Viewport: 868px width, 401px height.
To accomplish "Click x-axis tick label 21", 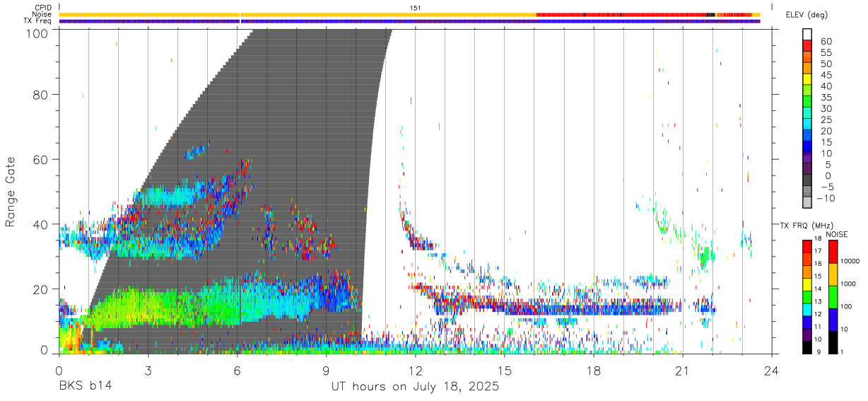I will point(683,371).
